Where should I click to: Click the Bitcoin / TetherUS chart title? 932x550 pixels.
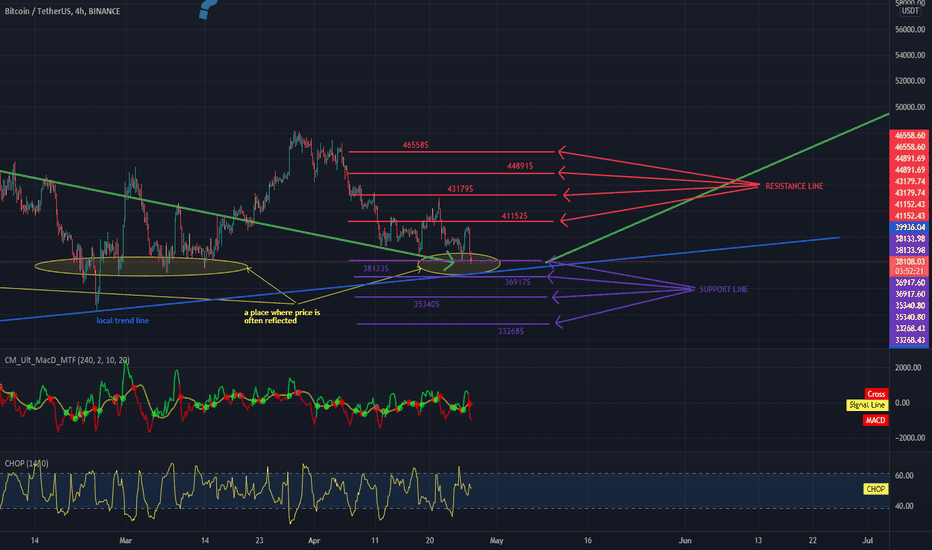(x=62, y=11)
